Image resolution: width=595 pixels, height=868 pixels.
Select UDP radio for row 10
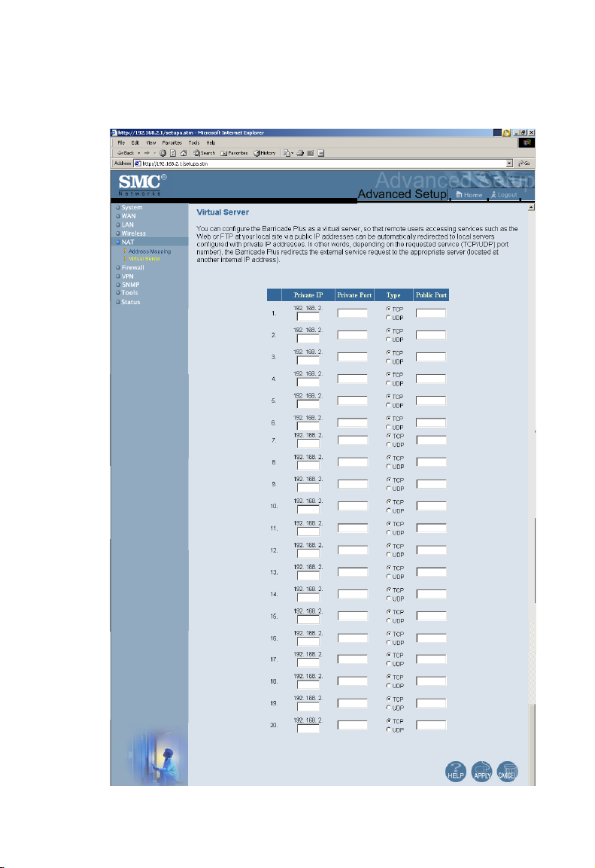(388, 510)
